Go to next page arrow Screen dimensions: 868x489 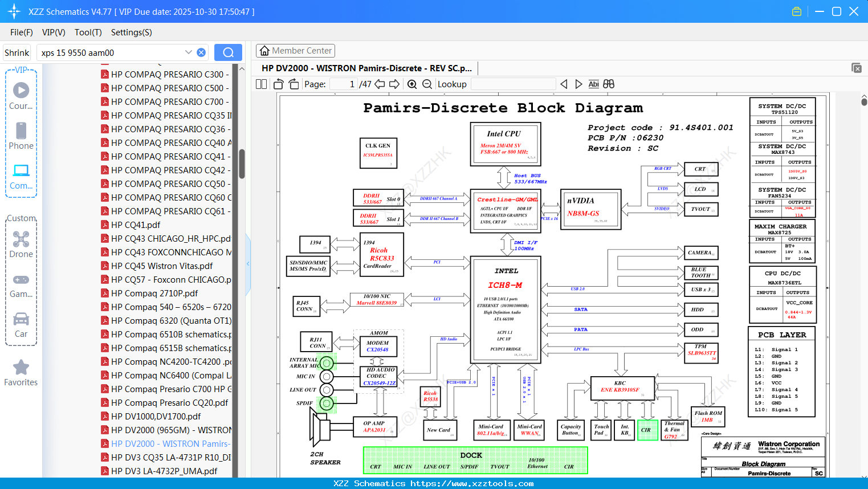pyautogui.click(x=394, y=84)
